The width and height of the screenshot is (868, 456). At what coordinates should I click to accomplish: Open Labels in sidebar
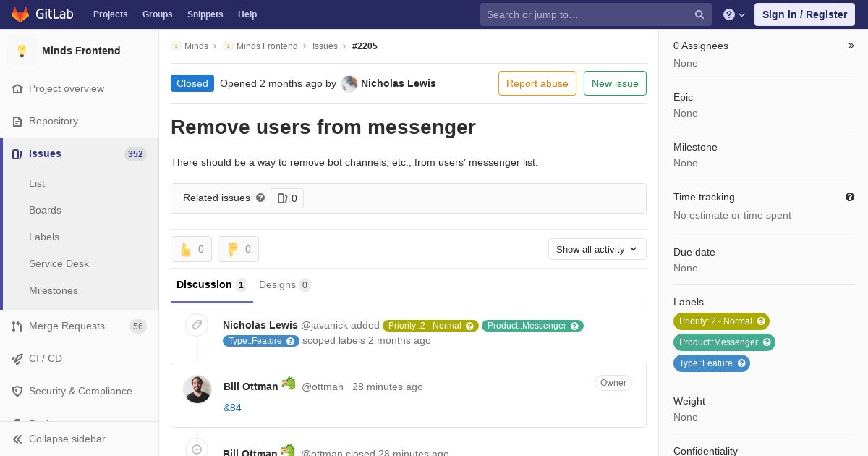pyautogui.click(x=44, y=237)
